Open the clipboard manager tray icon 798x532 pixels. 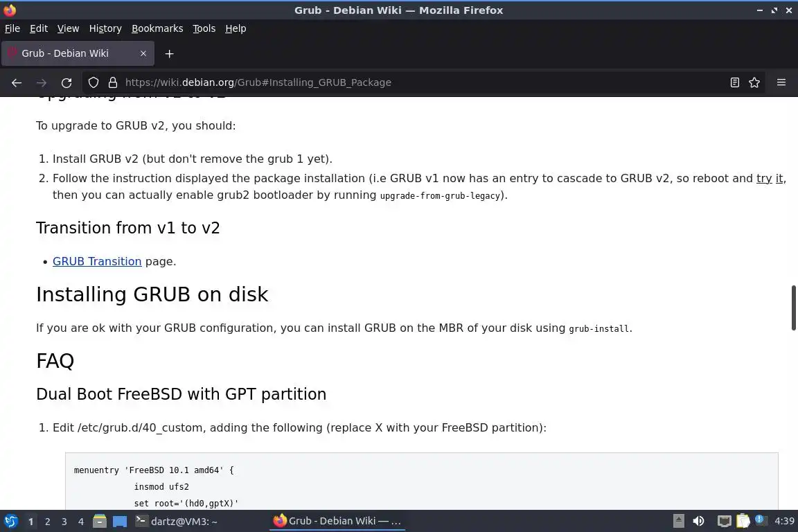pyautogui.click(x=743, y=522)
